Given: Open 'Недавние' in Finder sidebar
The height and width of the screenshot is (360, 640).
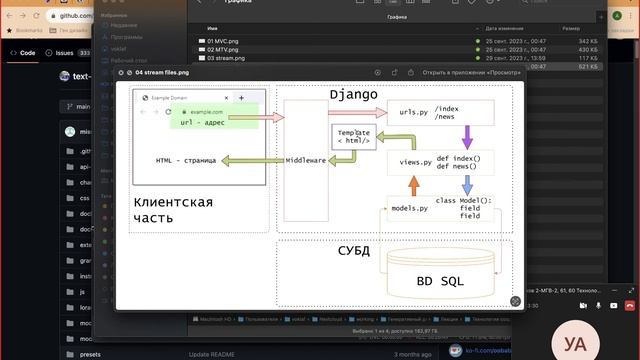Looking at the screenshot, I should 124,25.
